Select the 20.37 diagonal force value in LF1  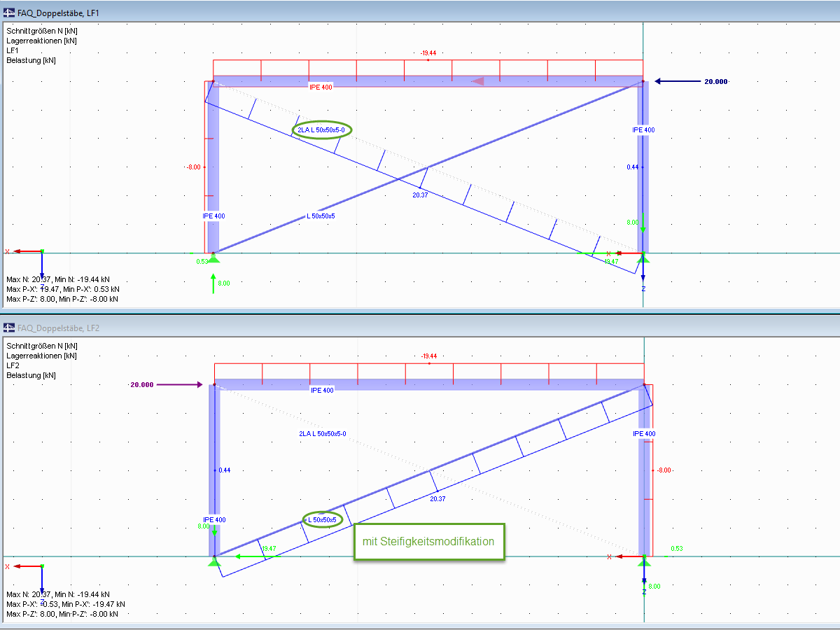click(420, 195)
